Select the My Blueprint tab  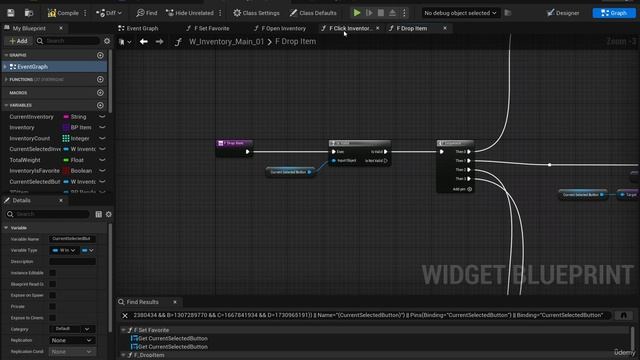point(29,28)
